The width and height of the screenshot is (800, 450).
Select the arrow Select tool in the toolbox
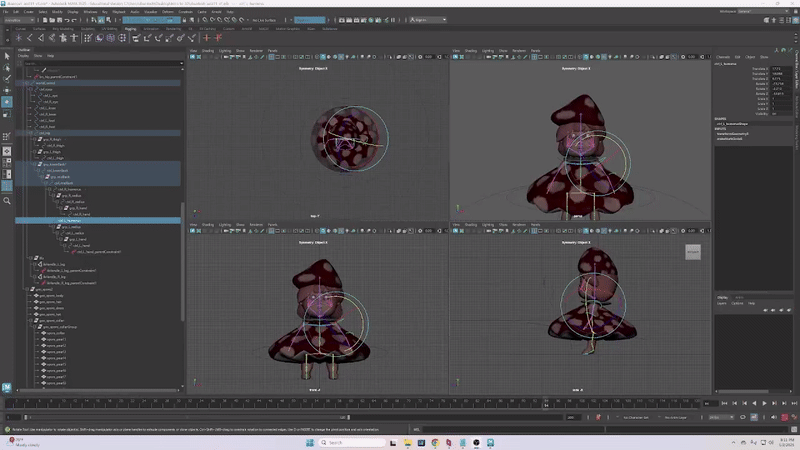(x=7, y=55)
